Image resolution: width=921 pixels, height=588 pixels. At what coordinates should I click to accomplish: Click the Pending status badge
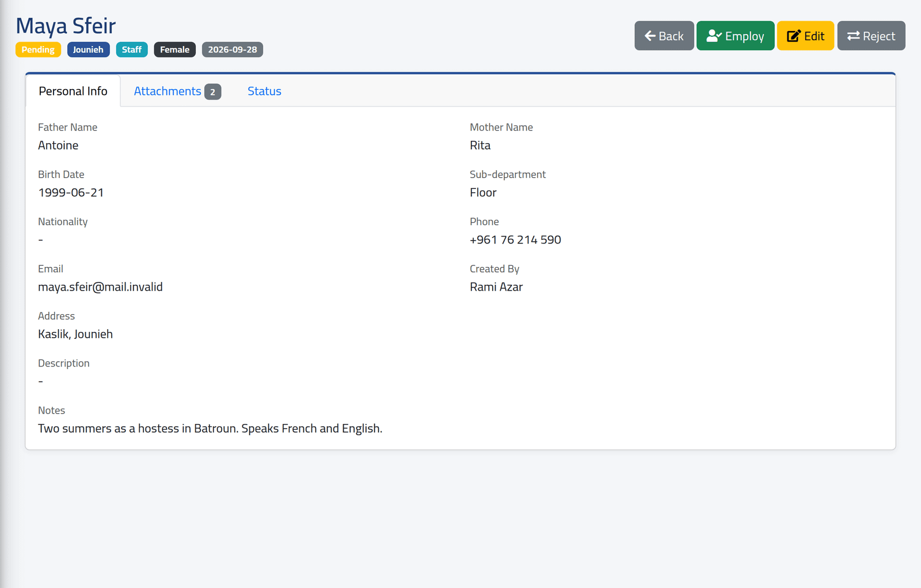38,49
